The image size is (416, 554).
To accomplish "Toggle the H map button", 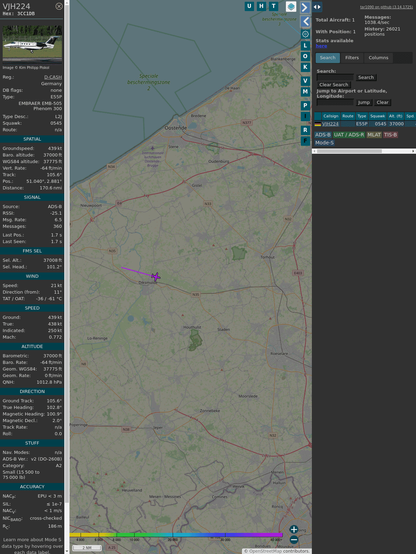I will [261, 6].
